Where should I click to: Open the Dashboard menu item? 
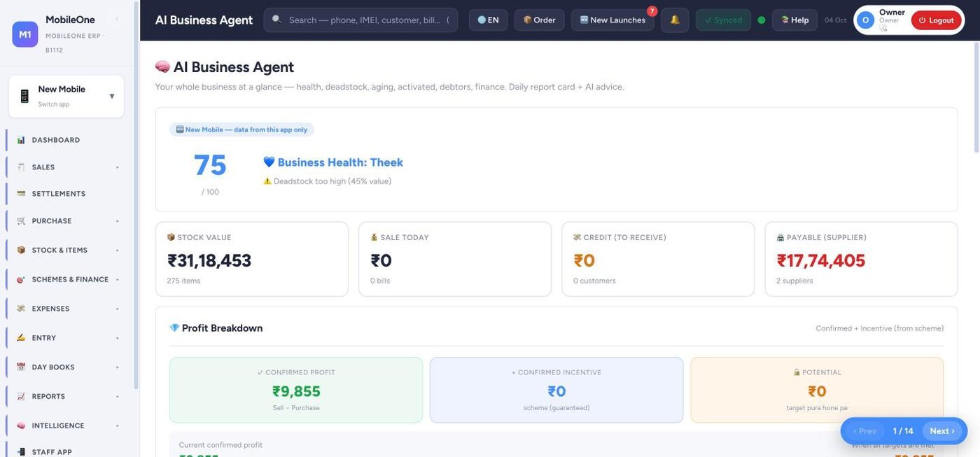(x=68, y=140)
